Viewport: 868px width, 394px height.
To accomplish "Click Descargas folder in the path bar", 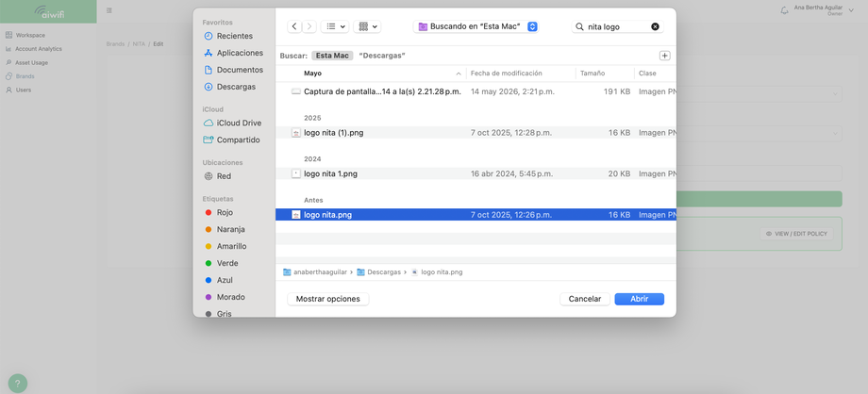I will tap(378, 272).
